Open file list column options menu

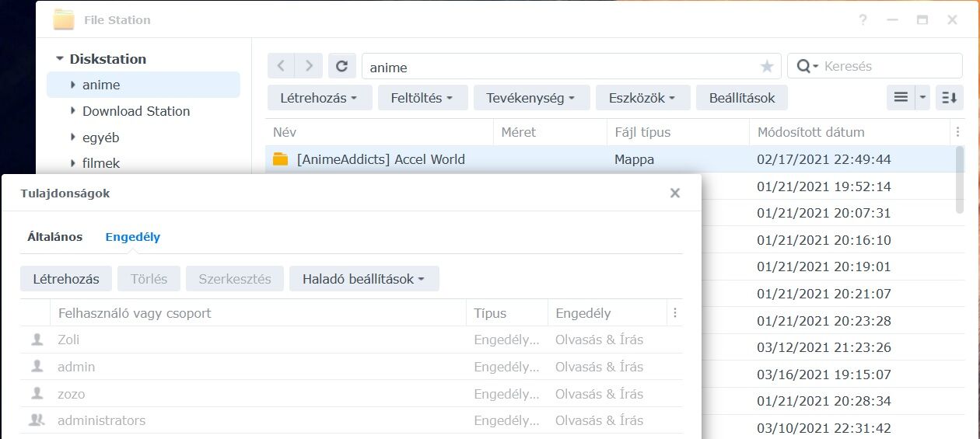click(x=957, y=132)
